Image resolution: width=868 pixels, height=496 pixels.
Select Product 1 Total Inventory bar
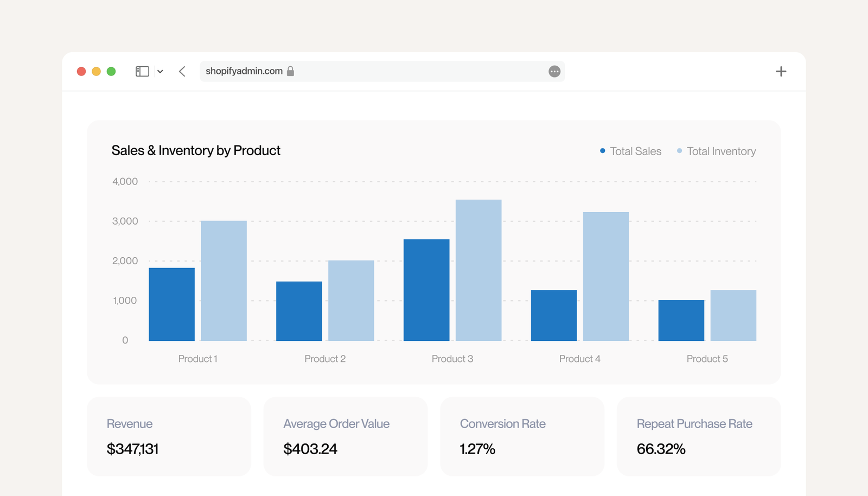(224, 281)
